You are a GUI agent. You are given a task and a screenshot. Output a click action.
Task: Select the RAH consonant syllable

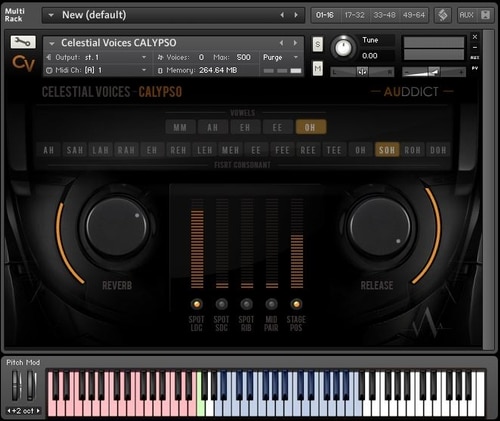pyautogui.click(x=126, y=150)
